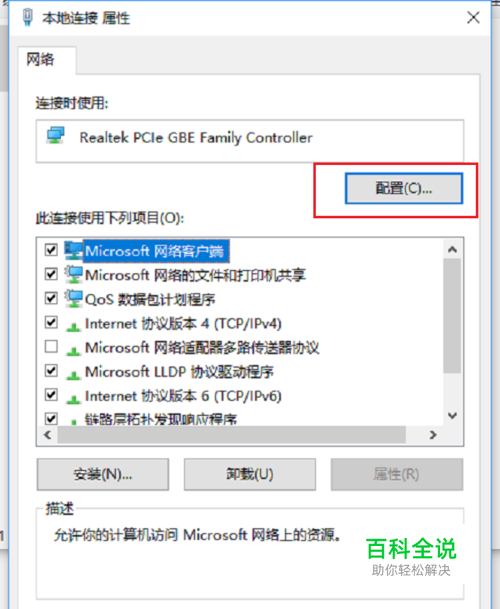Open the 配置(C)... button
This screenshot has height=609, width=500.
404,188
